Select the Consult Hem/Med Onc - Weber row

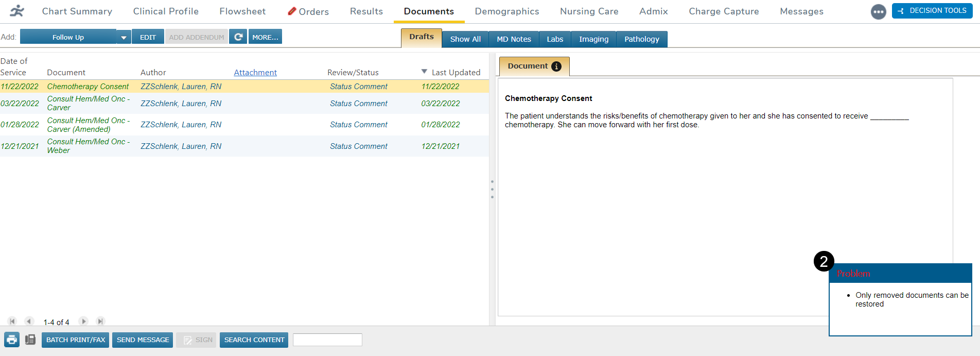coord(88,146)
